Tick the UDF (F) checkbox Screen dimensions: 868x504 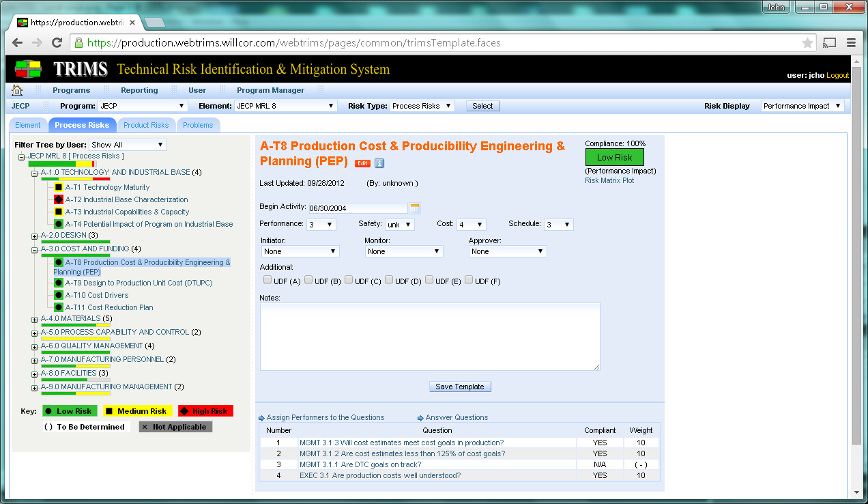tap(469, 280)
